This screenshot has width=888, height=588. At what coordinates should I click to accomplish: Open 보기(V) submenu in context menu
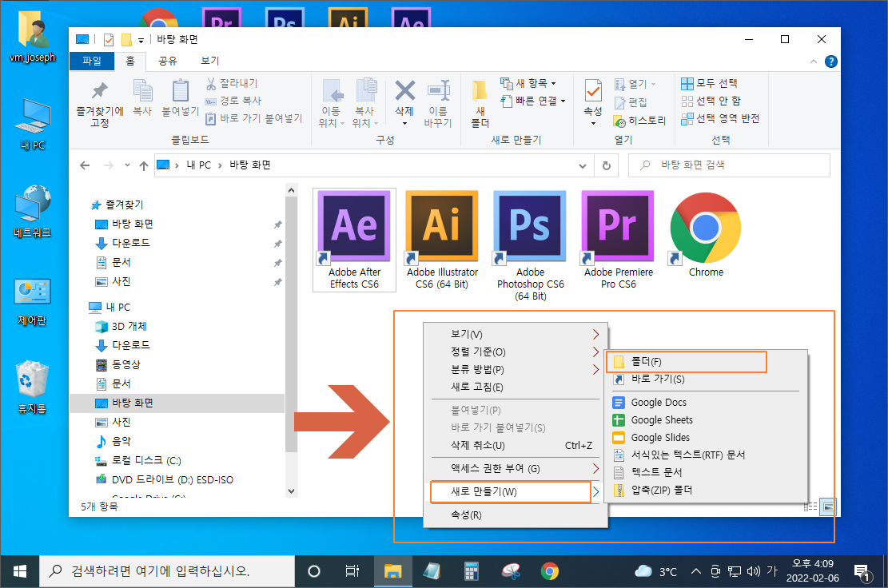pyautogui.click(x=516, y=334)
